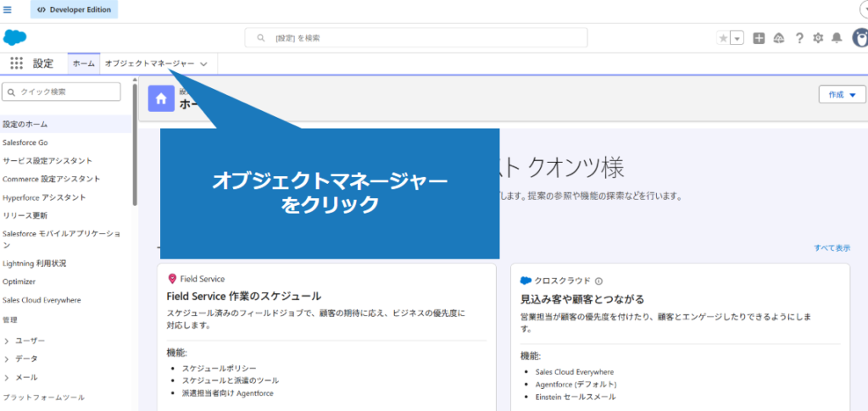Viewport: 868px width, 411px height.
Task: Open global actions plus icon
Action: (759, 38)
